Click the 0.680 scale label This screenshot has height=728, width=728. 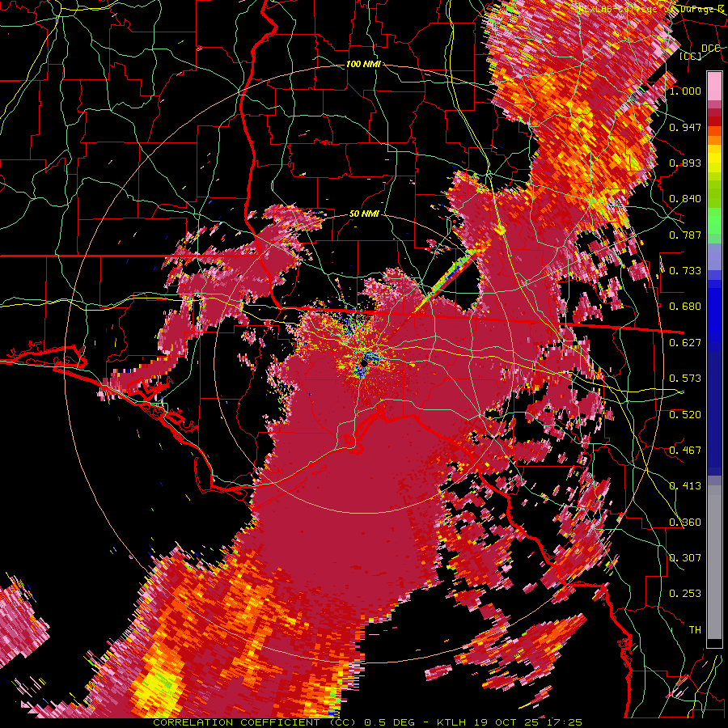[x=685, y=307]
